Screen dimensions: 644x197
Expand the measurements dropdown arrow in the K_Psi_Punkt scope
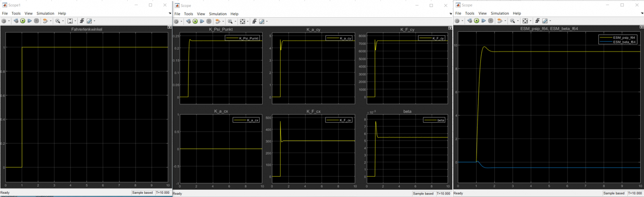[x=267, y=22]
